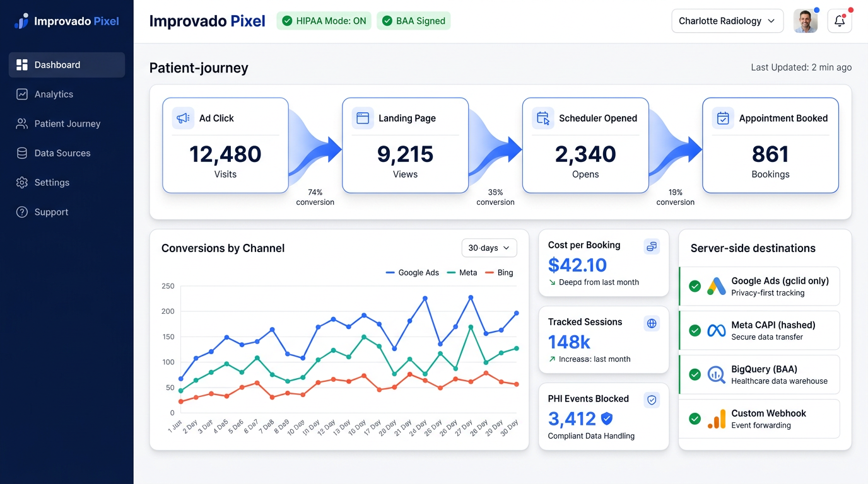Open the Meta CAPI (hashed) destination
868x484 pixels.
coord(759,330)
